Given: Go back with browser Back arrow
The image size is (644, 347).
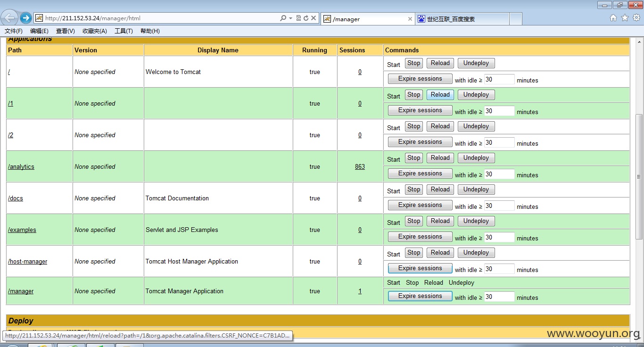Looking at the screenshot, I should click(x=9, y=18).
